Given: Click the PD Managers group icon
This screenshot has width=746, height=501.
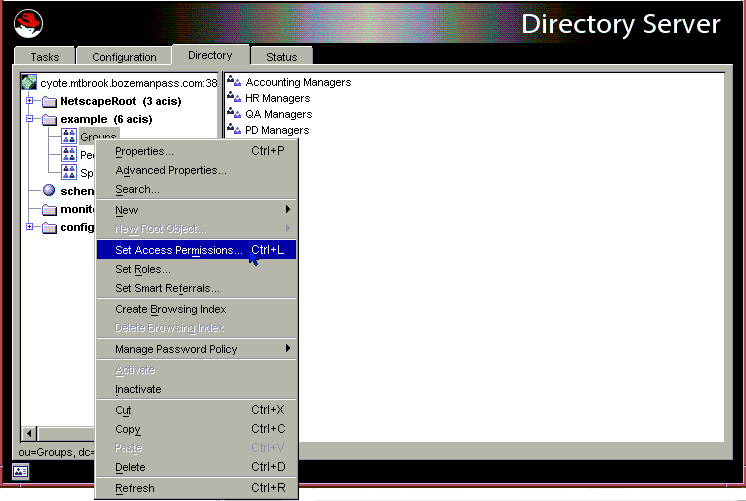Looking at the screenshot, I should [x=234, y=130].
